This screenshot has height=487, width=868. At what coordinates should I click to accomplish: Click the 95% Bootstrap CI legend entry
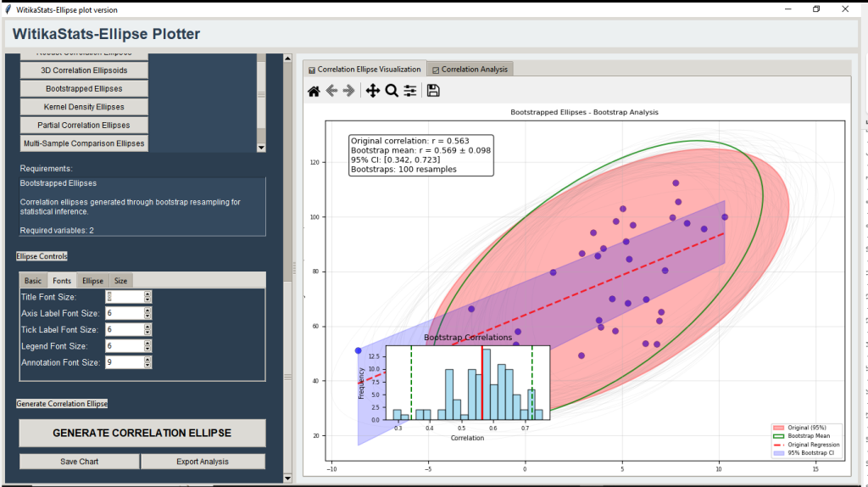[804, 453]
